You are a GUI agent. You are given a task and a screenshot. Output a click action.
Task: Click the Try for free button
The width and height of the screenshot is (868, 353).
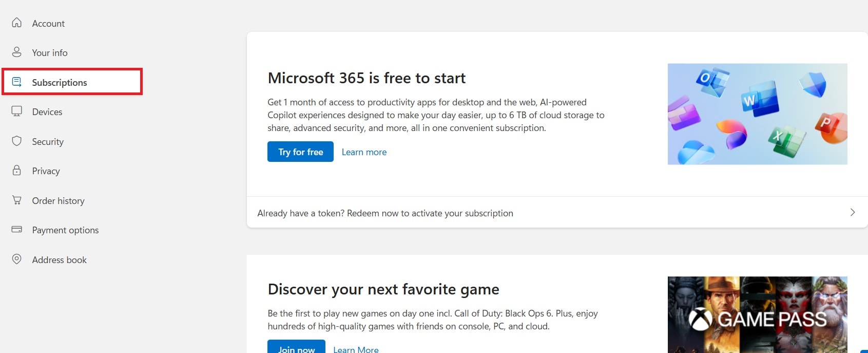tap(300, 152)
